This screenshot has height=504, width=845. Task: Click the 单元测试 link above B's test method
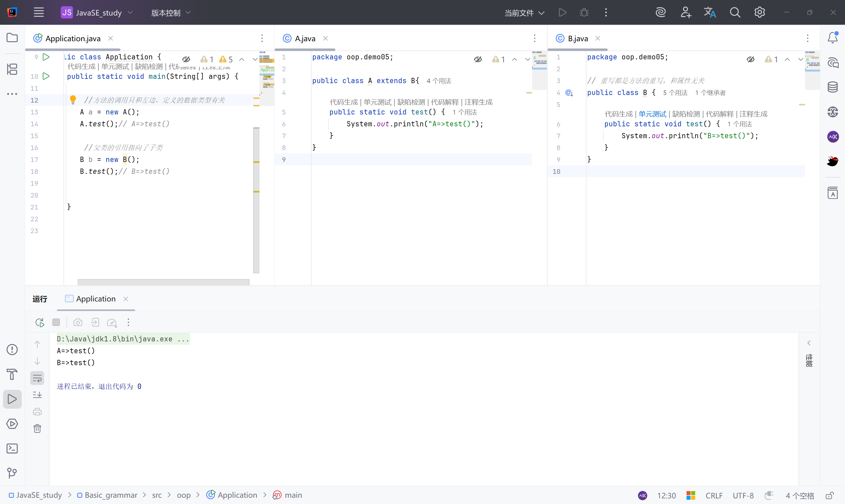click(652, 114)
